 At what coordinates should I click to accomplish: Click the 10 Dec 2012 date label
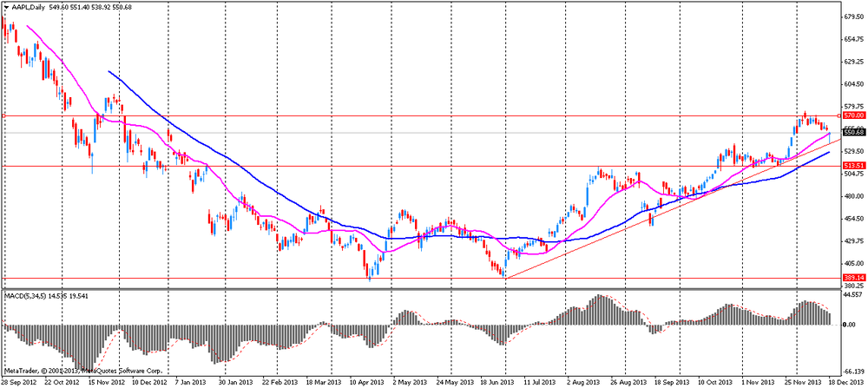click(150, 383)
